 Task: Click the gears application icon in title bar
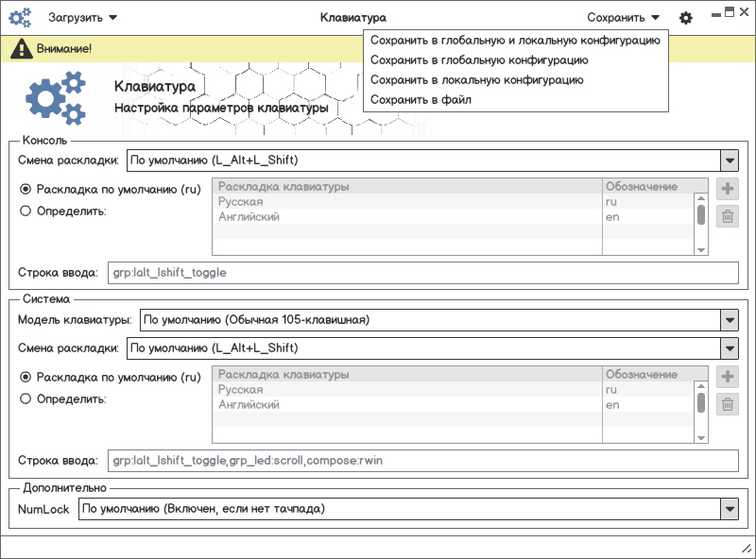pos(20,18)
